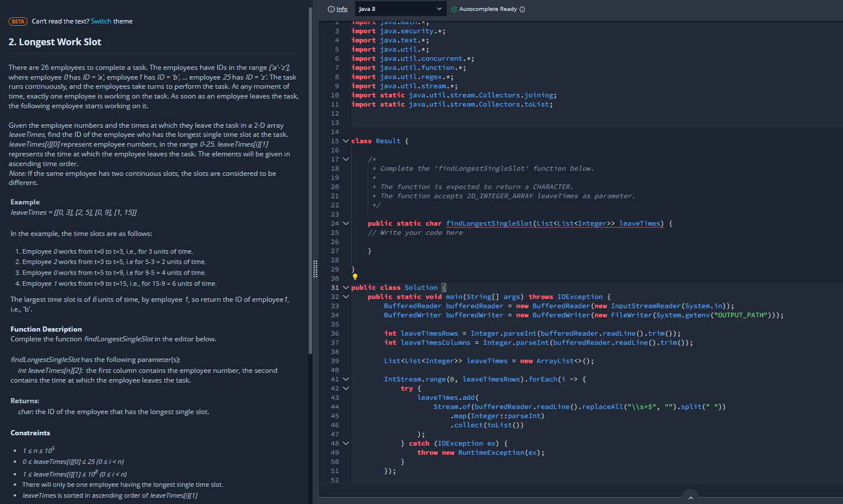Image resolution: width=843 pixels, height=504 pixels.
Task: Click the upward chevron at bottom of editor
Action: click(x=691, y=497)
